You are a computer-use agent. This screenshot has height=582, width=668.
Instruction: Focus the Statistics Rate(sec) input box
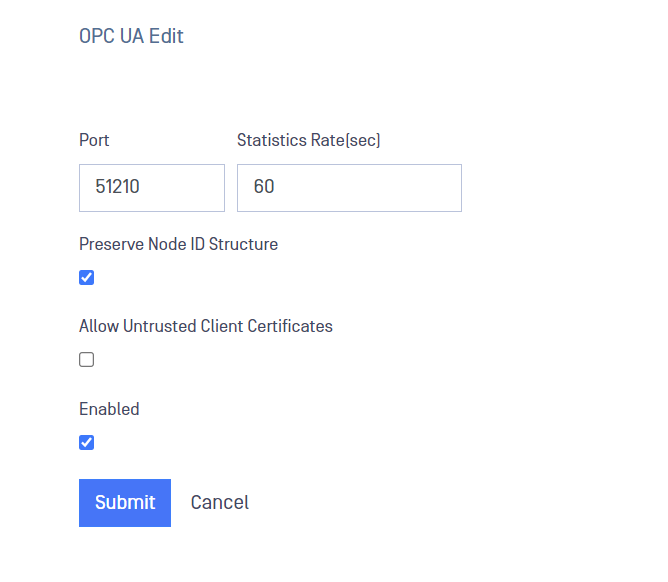[x=349, y=188]
